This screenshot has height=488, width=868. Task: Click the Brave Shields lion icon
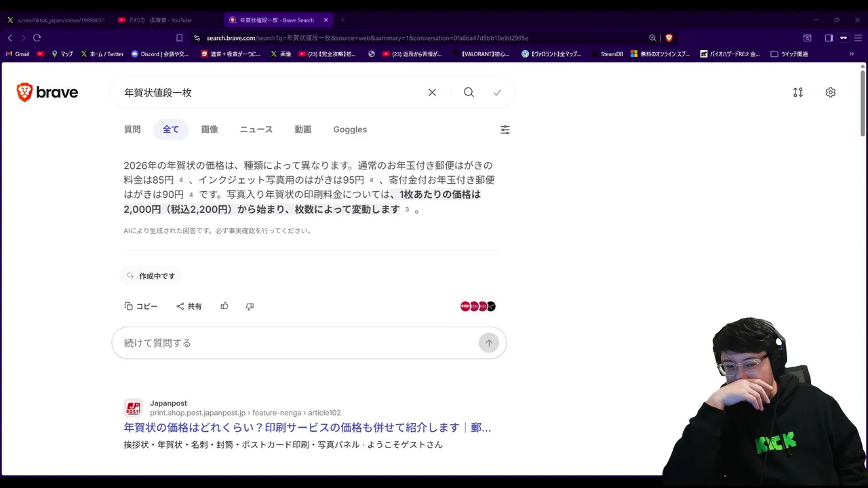[669, 38]
